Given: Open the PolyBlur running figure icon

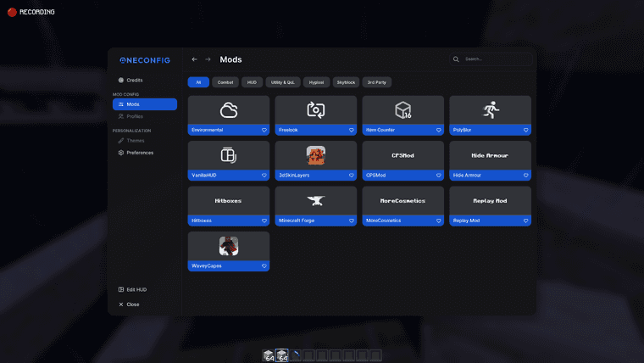Looking at the screenshot, I should point(491,110).
